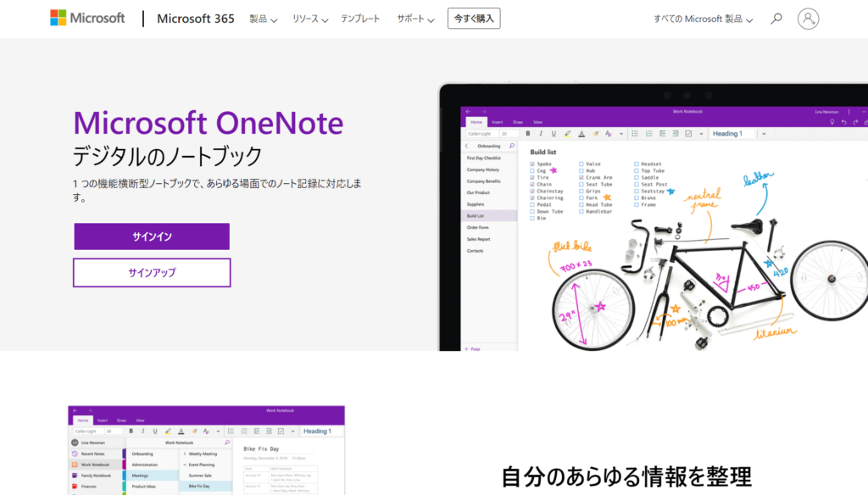Image resolution: width=868 pixels, height=495 pixels.
Task: Select the purple Onboarding section color tab
Action: point(125,453)
